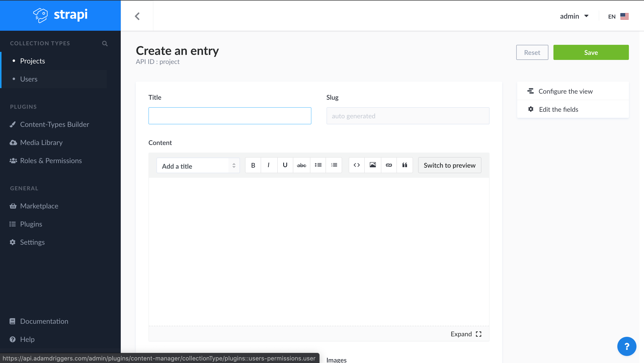This screenshot has height=363, width=644.
Task: Open the admin account dropdown
Action: (575, 16)
